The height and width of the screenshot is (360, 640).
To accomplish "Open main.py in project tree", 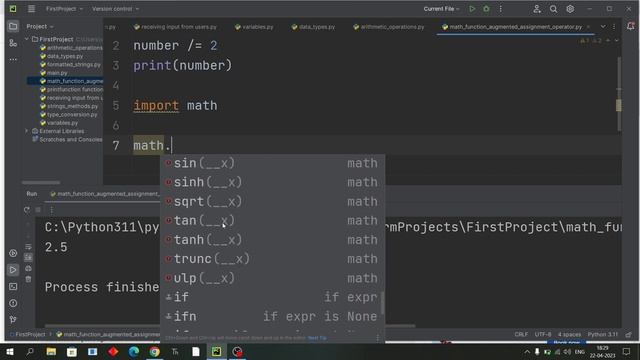I will pyautogui.click(x=57, y=73).
